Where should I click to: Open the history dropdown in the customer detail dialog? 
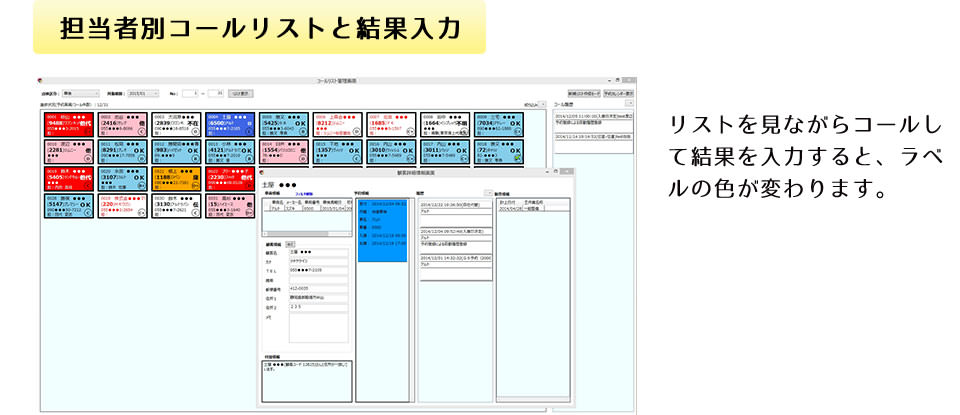(489, 193)
